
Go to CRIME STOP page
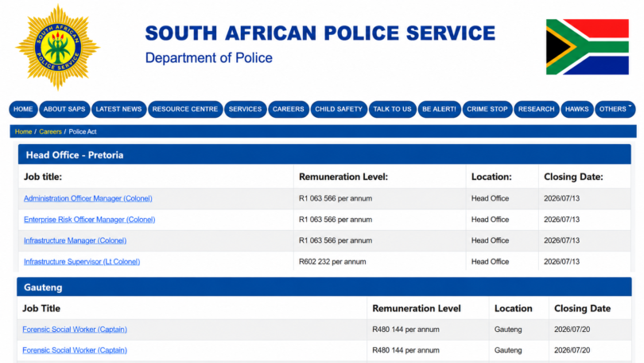[487, 109]
